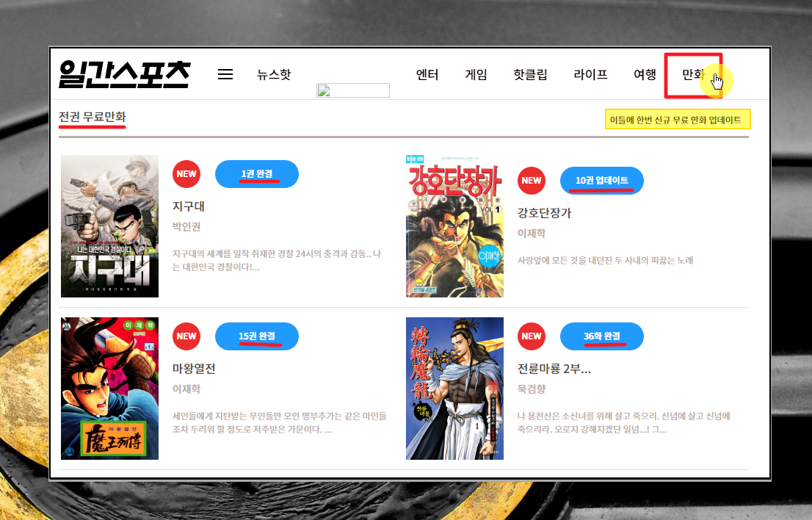Click the 전륜마룡 description text
This screenshot has width=812, height=520.
(624, 422)
